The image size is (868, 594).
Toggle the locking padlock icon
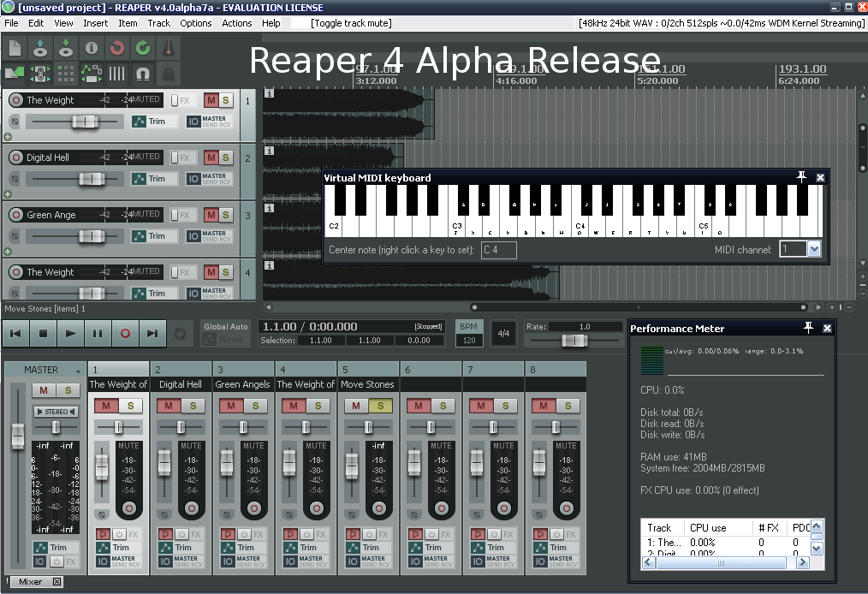(x=169, y=73)
